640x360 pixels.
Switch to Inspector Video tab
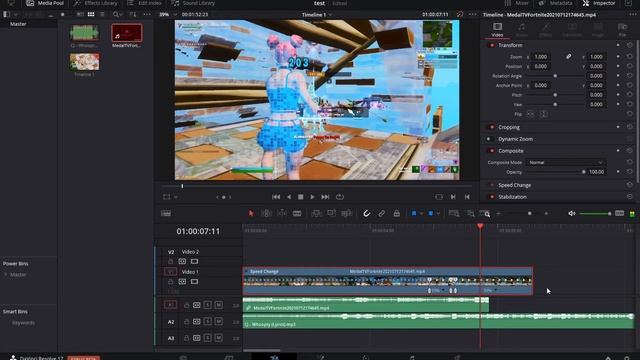pyautogui.click(x=497, y=30)
